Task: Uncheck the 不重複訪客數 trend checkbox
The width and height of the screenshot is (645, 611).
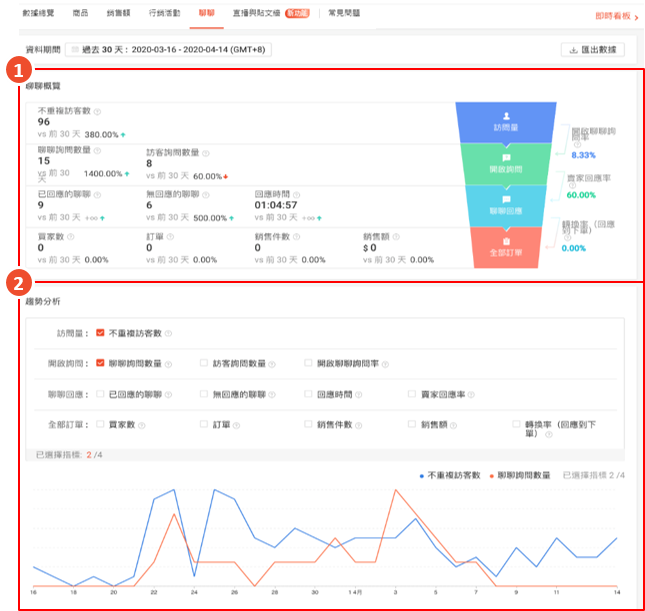Action: tap(101, 333)
